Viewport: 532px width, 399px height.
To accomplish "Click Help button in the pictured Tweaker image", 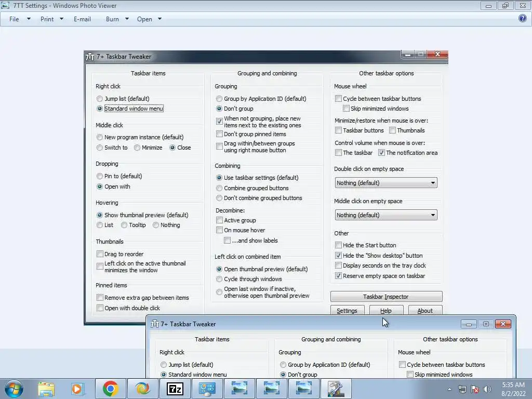I will [x=386, y=311].
